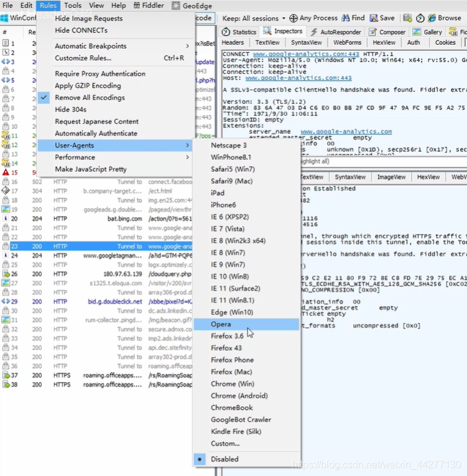Click the camera screenshot icon in toolbar

click(407, 18)
